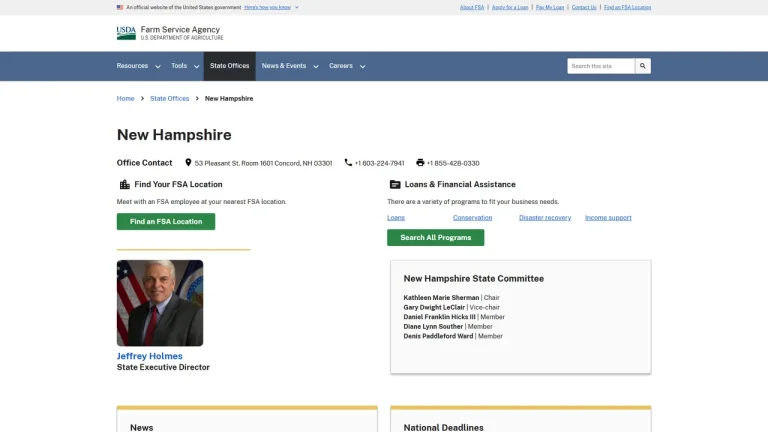
Task: Click Farm Service Agency title text
Action: coord(180,29)
